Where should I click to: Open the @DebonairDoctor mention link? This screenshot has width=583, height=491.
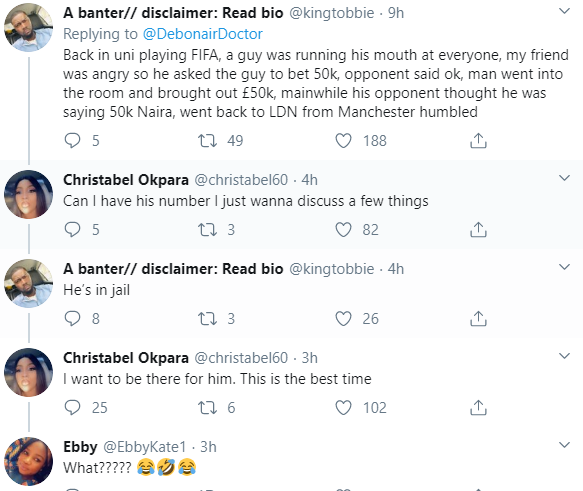[203, 34]
